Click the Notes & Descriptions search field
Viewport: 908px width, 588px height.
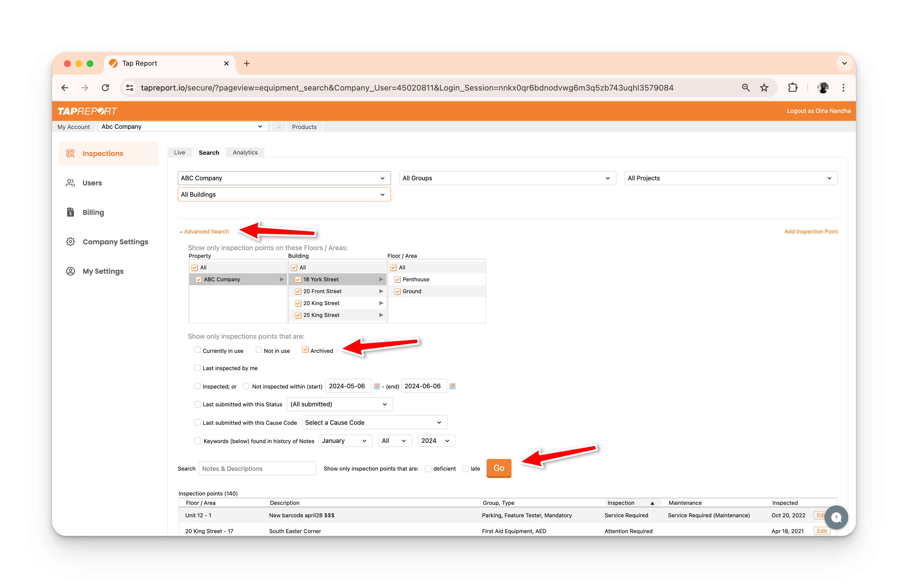(x=257, y=469)
